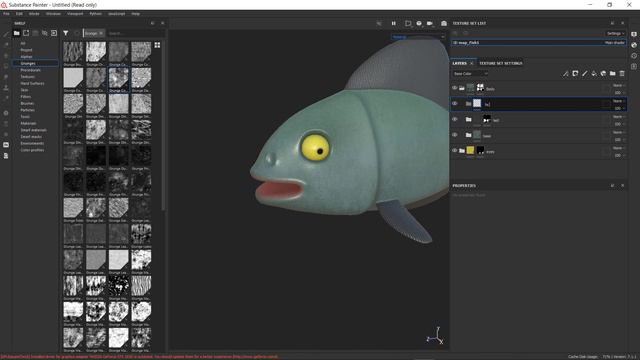Click the render Iray icon in viewport toolbar
Image resolution: width=640 pixels, height=360 pixels.
click(444, 24)
